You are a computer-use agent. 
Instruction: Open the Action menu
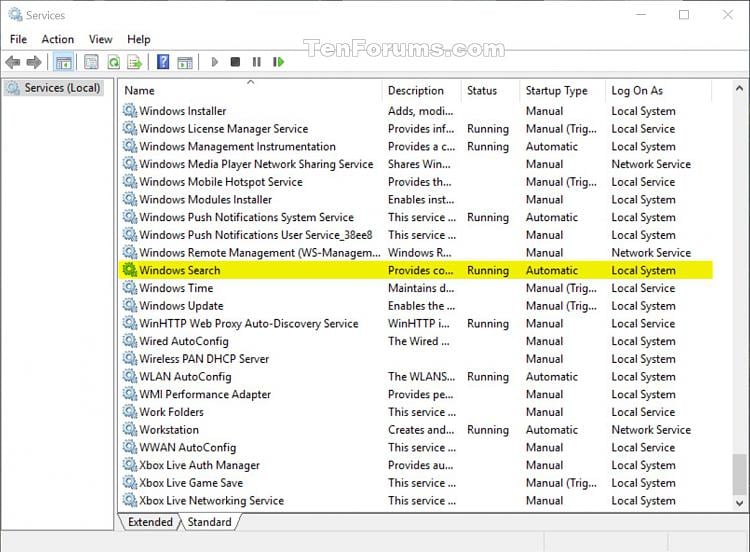click(58, 39)
